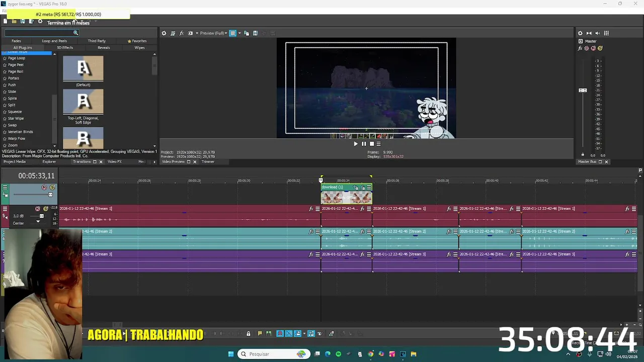Open the Favorites category tab
644x362 pixels.
(137, 41)
